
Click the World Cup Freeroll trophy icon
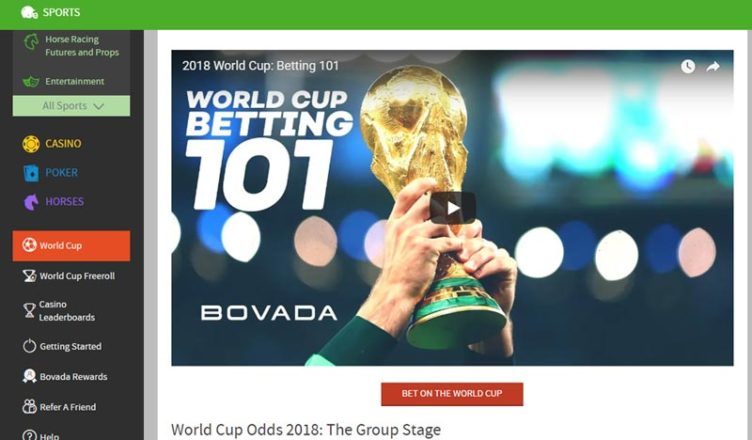[29, 276]
